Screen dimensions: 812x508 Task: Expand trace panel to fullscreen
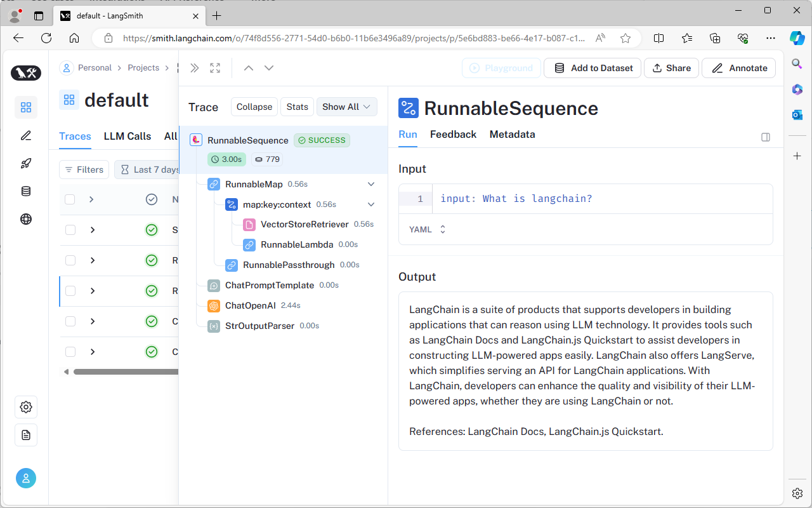click(x=215, y=68)
